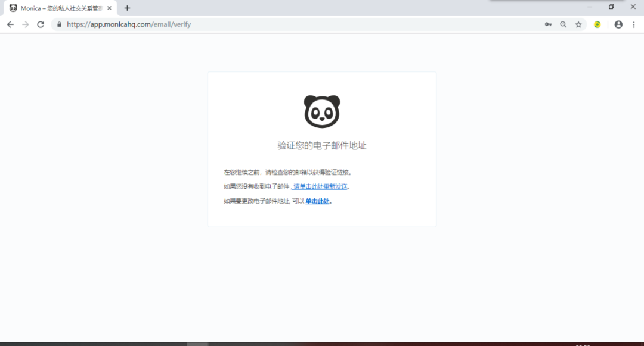Click the Windows taskbar

[417, 344]
